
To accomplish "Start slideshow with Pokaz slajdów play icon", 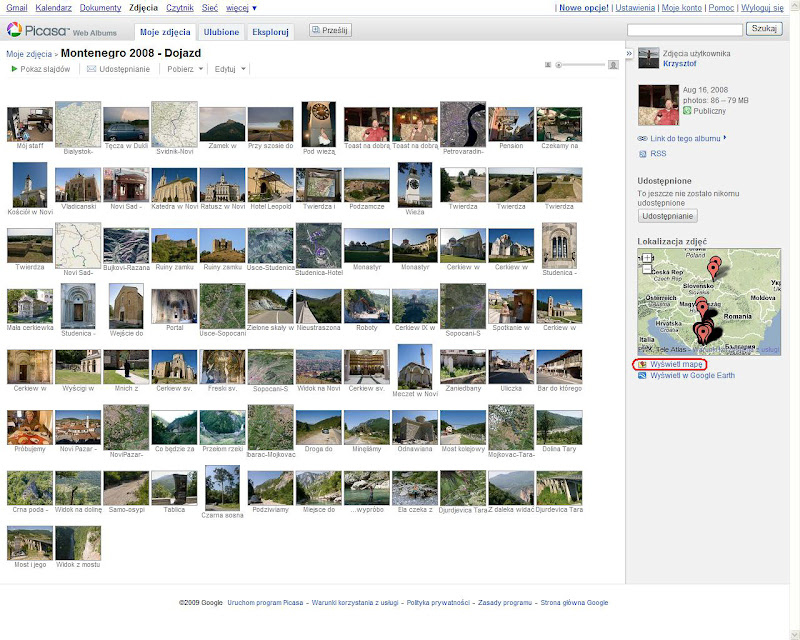I will click(x=15, y=69).
